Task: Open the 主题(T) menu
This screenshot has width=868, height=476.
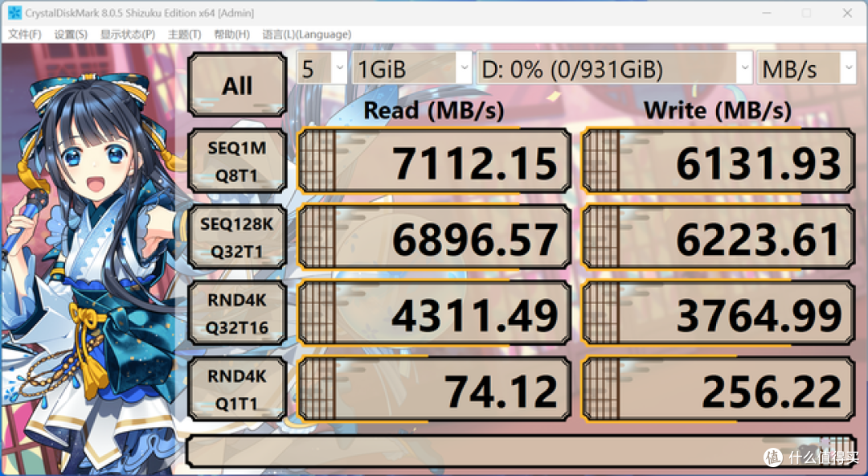Action: click(184, 35)
